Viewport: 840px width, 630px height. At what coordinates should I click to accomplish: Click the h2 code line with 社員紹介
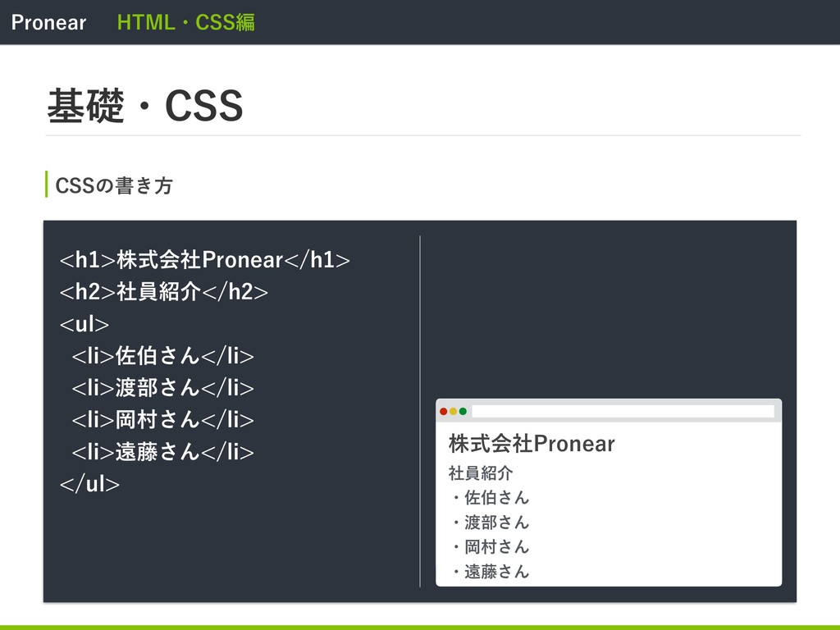point(163,292)
